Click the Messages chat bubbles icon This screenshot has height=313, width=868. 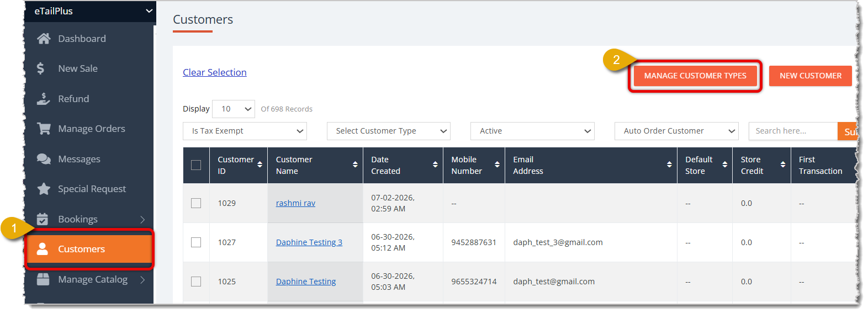coord(44,159)
